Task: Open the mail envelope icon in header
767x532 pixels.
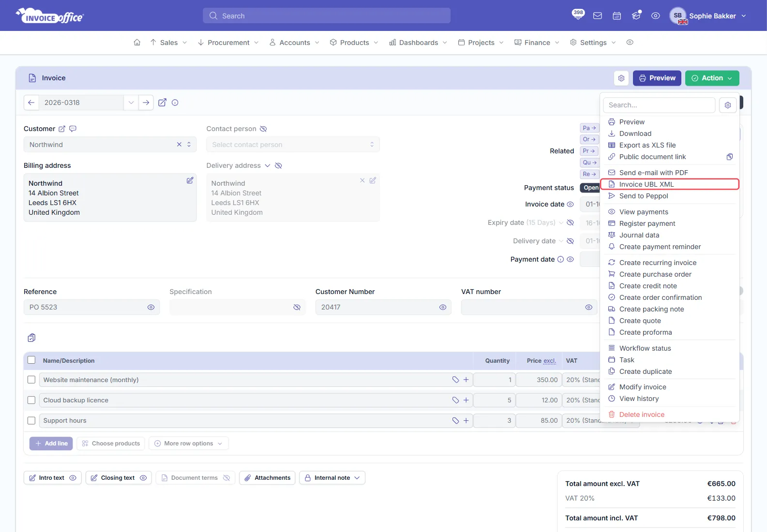Action: (x=598, y=16)
